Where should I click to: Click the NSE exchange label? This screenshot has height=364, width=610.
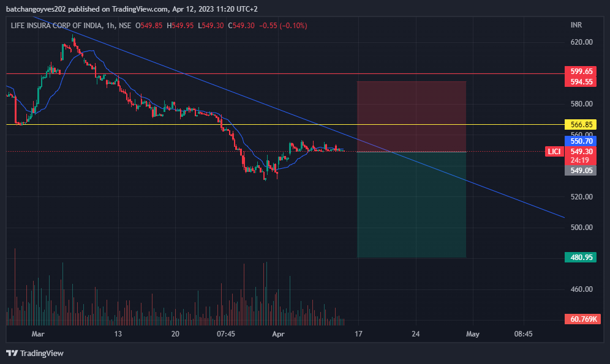click(125, 26)
